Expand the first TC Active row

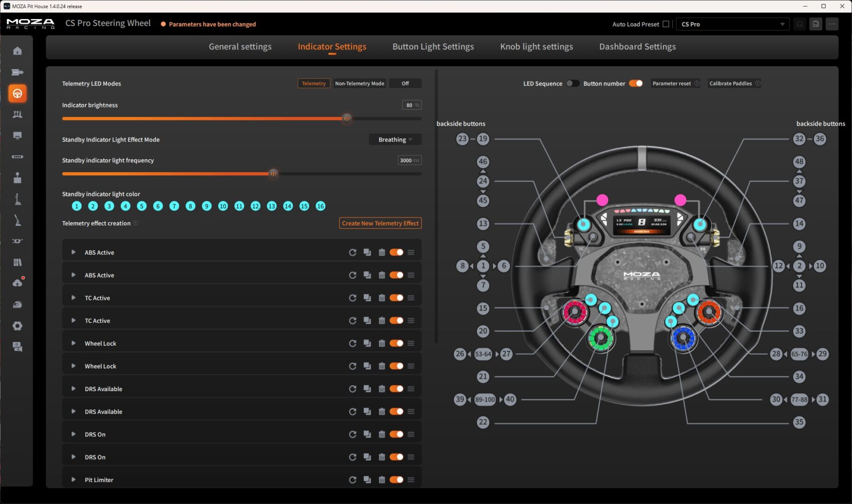(73, 298)
